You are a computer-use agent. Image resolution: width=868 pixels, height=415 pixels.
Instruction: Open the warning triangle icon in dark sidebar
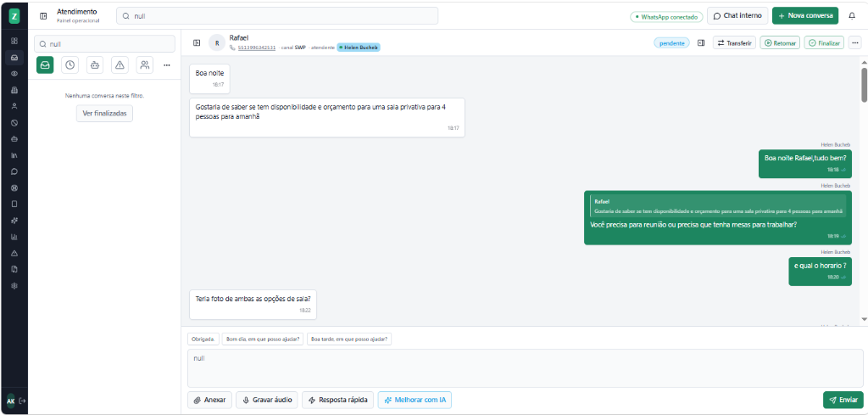(x=14, y=253)
